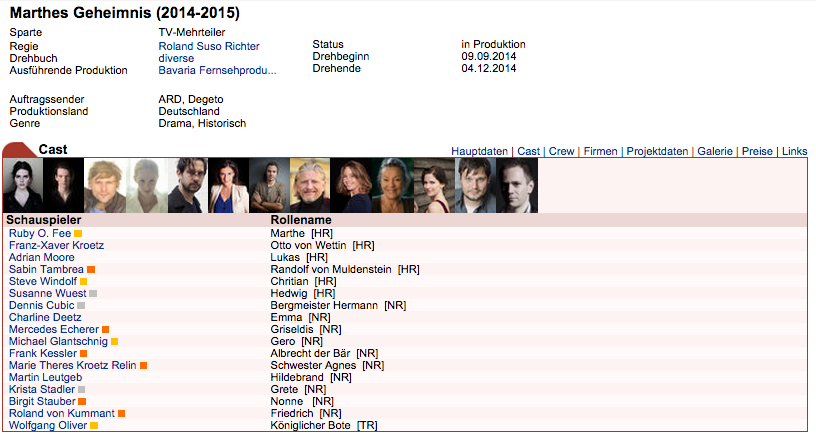This screenshot has height=437, width=816.
Task: Click the yellow square beside Ruby O. Fee
Action: [x=78, y=234]
